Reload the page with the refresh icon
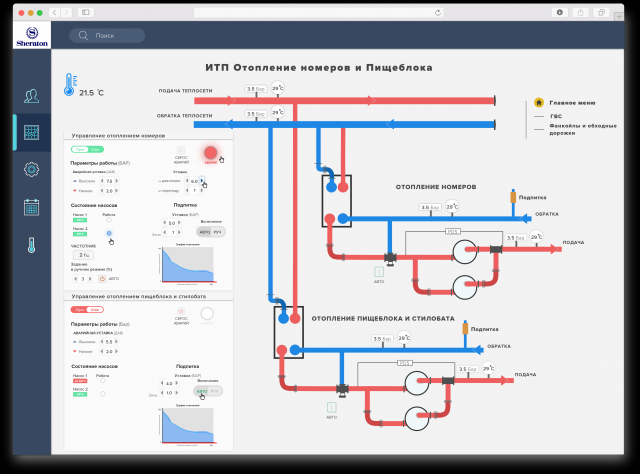 point(438,13)
